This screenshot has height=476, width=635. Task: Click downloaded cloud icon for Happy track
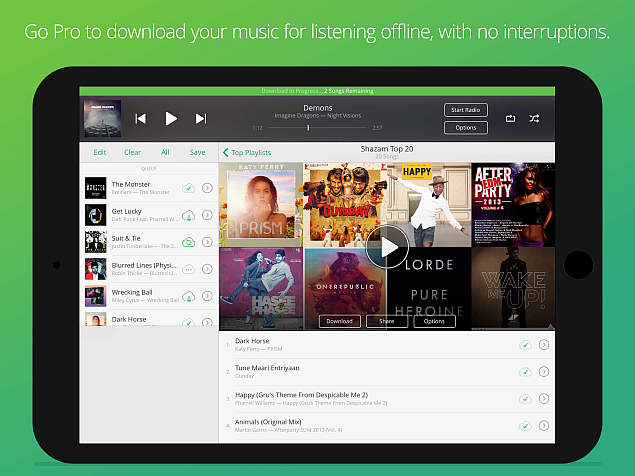tap(525, 399)
